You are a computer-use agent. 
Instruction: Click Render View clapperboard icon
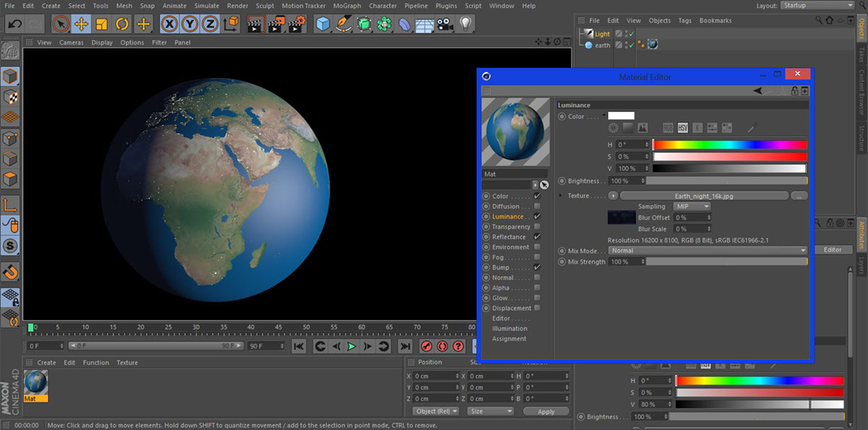pos(255,24)
